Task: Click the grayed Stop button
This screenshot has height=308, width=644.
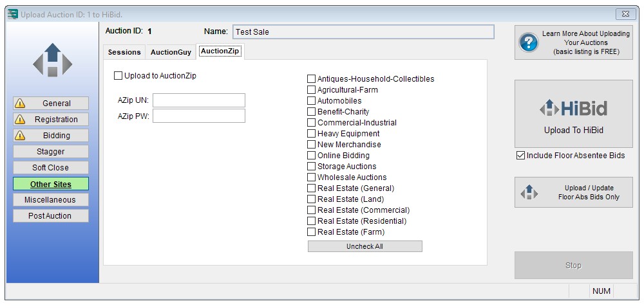Action: pyautogui.click(x=573, y=266)
